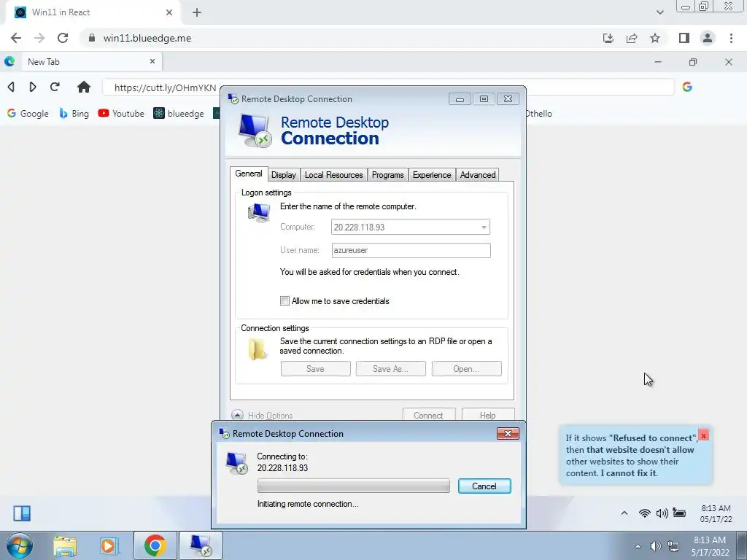Switch to the Experience tab
This screenshot has width=747, height=560.
pos(432,175)
